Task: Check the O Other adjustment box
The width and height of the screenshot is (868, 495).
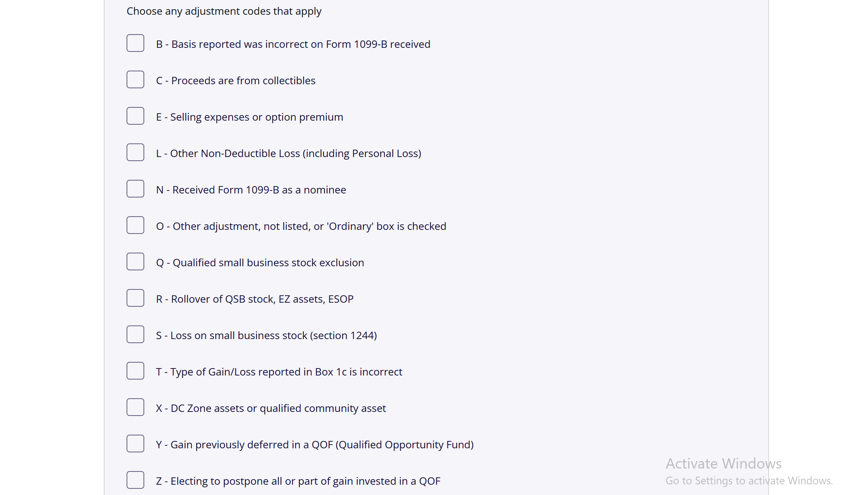Action: click(135, 225)
